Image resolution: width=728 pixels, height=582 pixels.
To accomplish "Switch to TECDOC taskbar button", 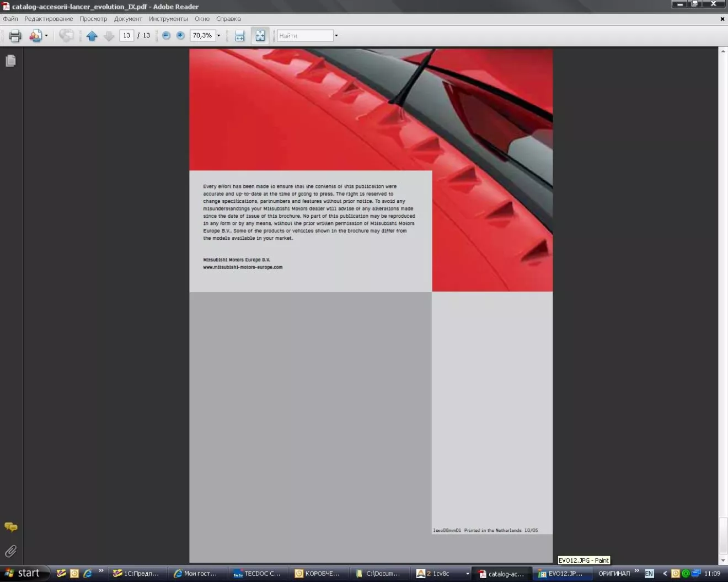I will (257, 574).
